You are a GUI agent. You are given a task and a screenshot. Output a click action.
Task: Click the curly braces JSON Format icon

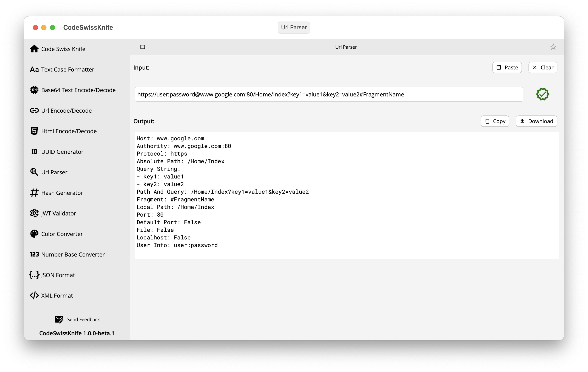point(34,275)
